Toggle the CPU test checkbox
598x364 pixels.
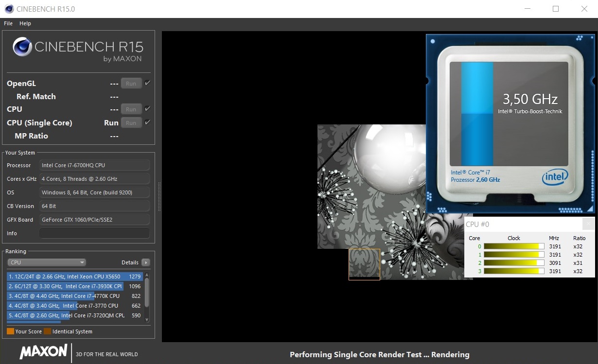click(147, 109)
